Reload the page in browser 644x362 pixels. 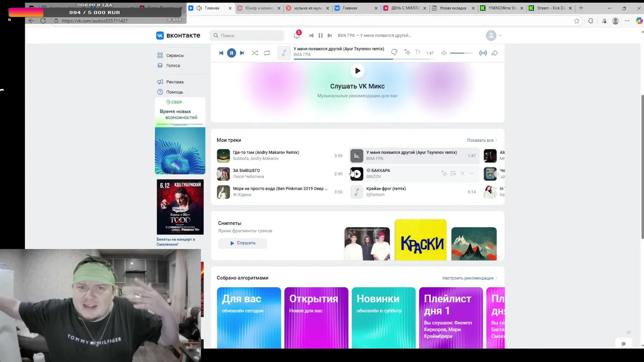43,21
